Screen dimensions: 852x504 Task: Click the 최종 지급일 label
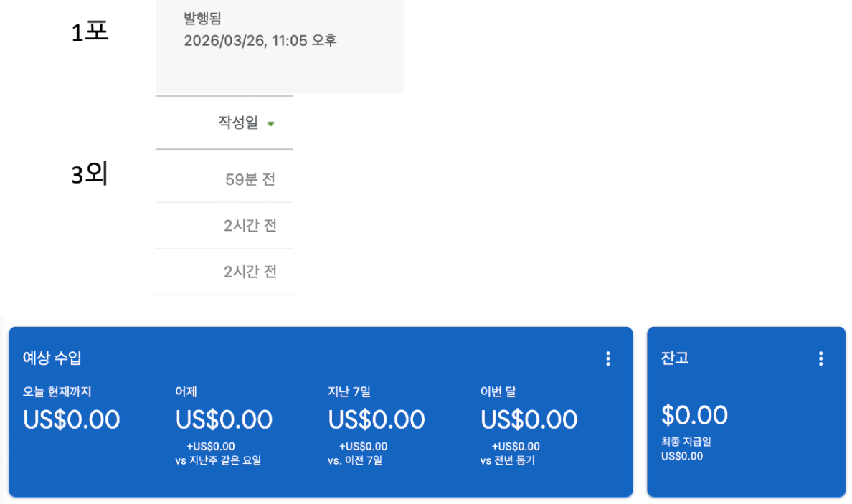click(x=686, y=442)
